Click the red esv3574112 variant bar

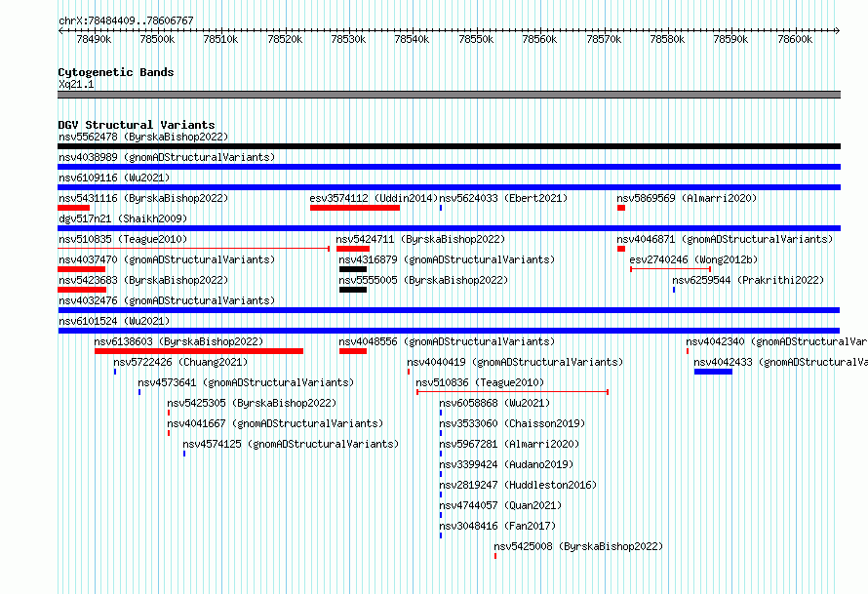[355, 208]
